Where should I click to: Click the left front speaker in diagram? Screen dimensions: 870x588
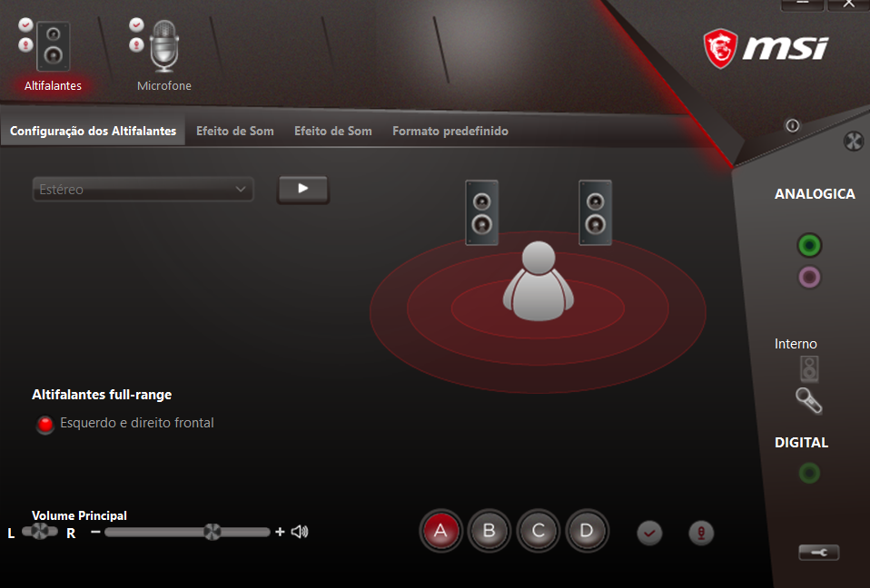[481, 212]
